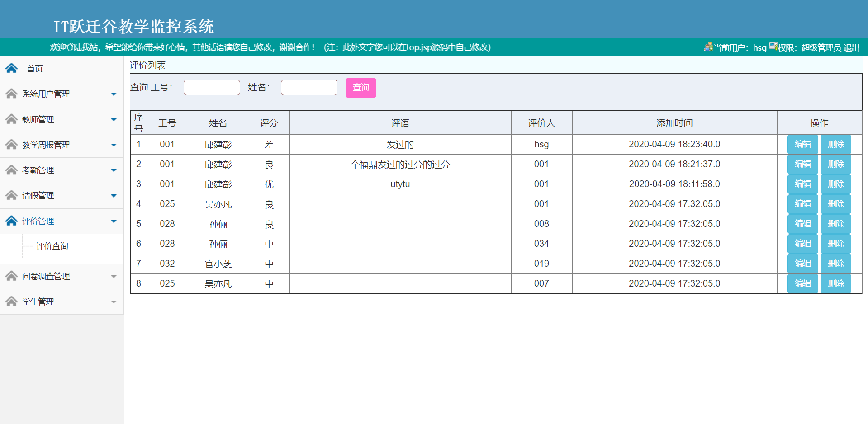Open the 考勤管理 menu label
Screen dimensions: 868x424
[38, 170]
